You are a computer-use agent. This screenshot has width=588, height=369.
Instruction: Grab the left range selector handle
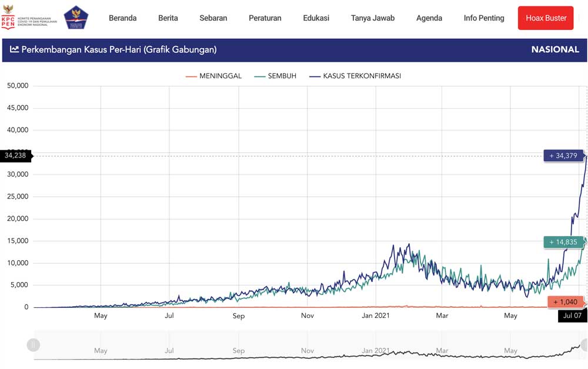34,345
